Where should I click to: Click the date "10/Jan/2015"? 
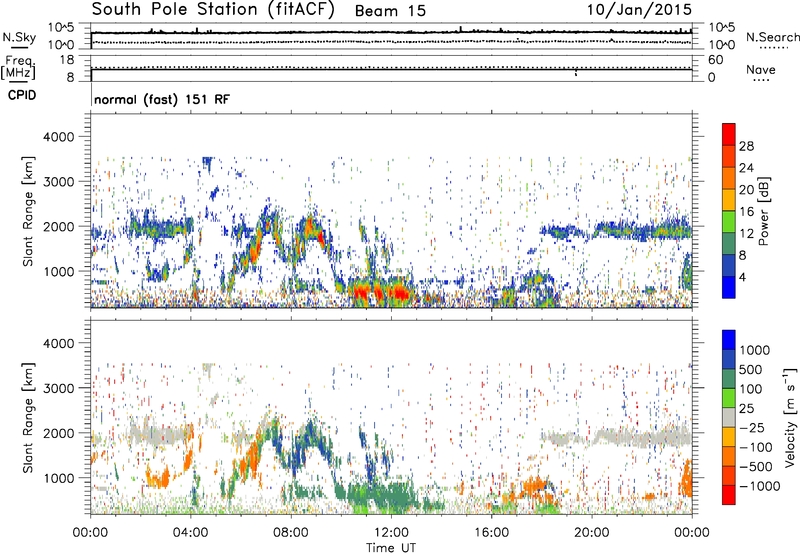pyautogui.click(x=639, y=10)
